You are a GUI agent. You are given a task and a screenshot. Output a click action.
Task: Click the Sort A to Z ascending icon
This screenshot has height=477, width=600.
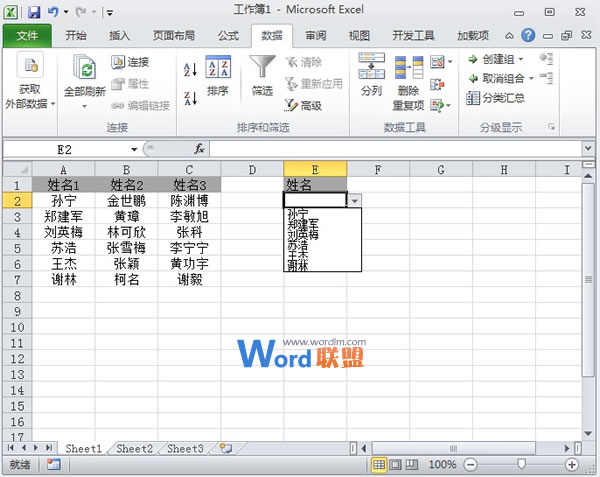(191, 66)
